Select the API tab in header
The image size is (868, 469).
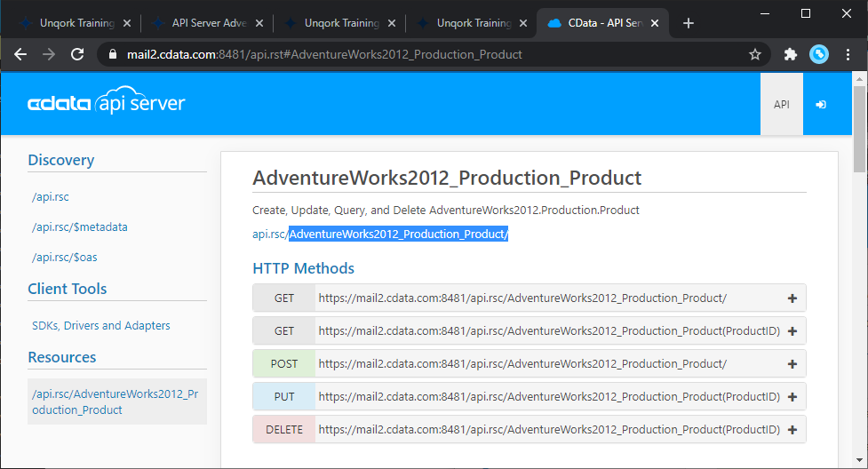click(x=781, y=104)
